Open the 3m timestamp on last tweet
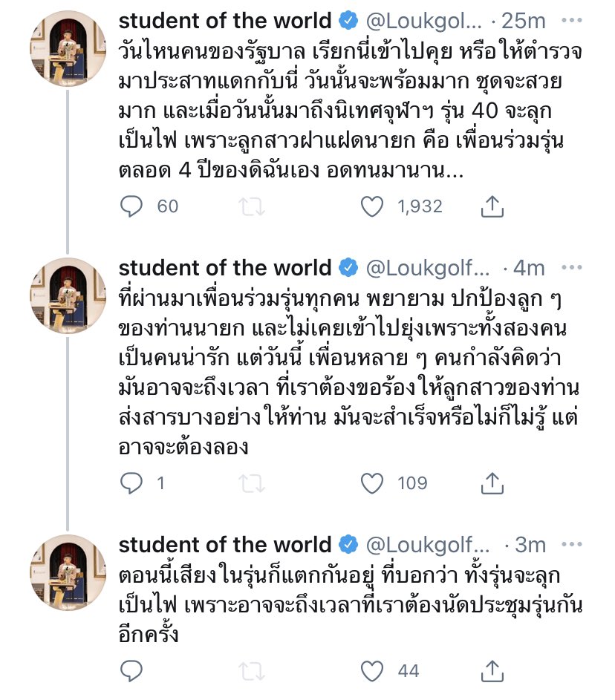The image size is (615, 700). pyautogui.click(x=530, y=545)
